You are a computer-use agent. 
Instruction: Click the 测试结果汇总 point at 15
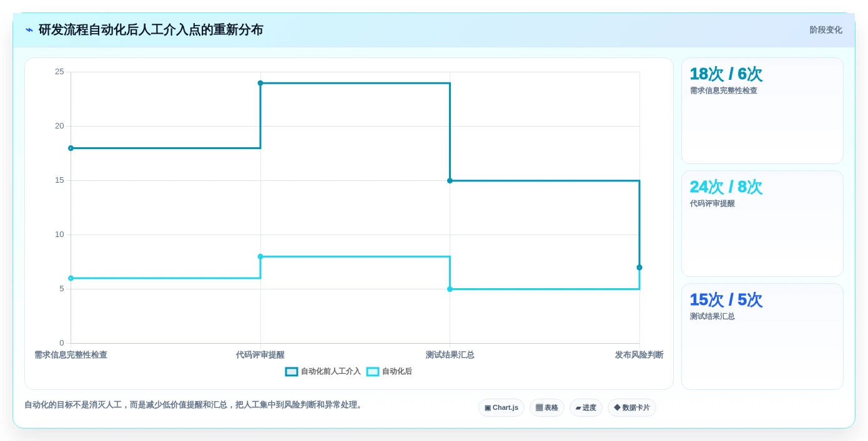pos(450,181)
